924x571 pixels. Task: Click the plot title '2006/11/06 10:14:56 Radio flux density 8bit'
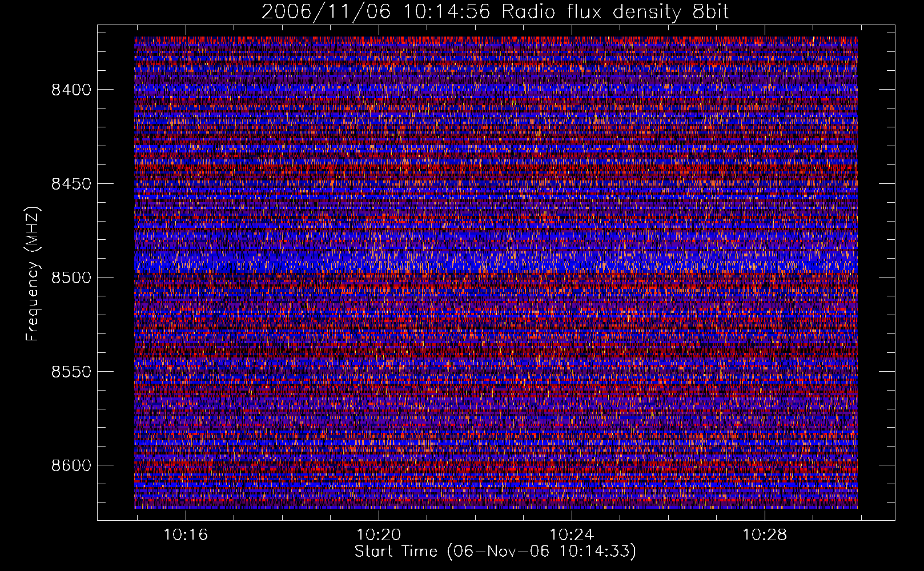tap(496, 12)
